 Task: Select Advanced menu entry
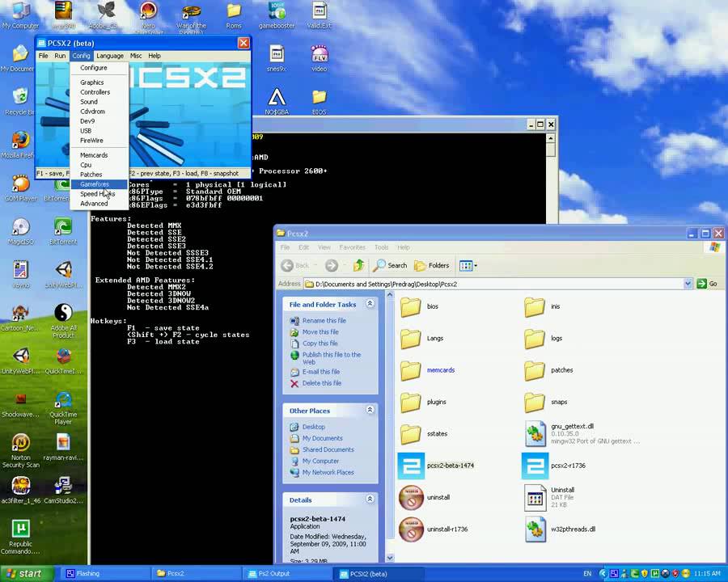[x=94, y=204]
